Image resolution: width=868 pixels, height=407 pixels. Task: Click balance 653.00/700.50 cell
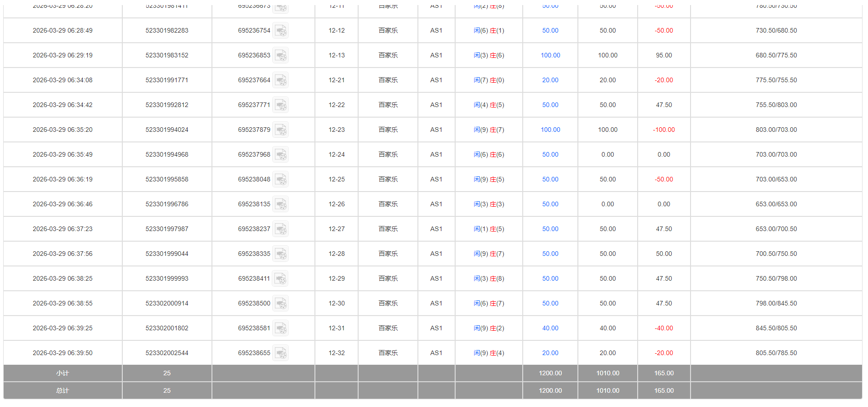click(x=776, y=229)
